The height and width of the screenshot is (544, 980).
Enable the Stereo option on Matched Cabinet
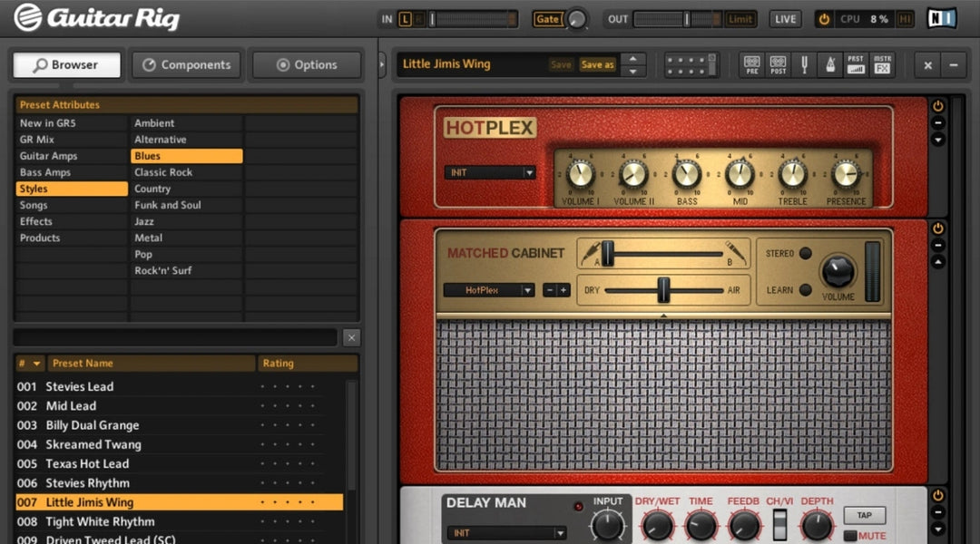point(805,253)
